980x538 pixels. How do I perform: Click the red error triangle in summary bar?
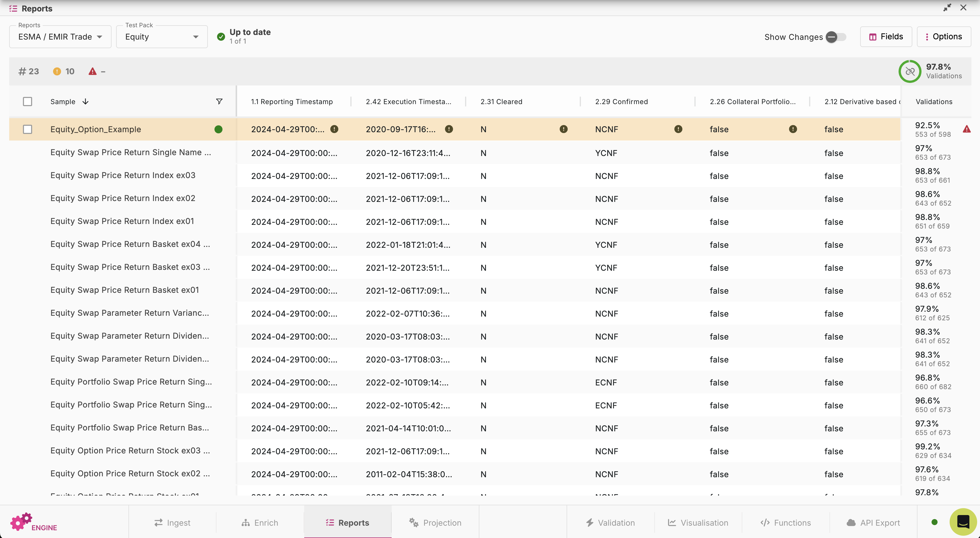coord(92,71)
